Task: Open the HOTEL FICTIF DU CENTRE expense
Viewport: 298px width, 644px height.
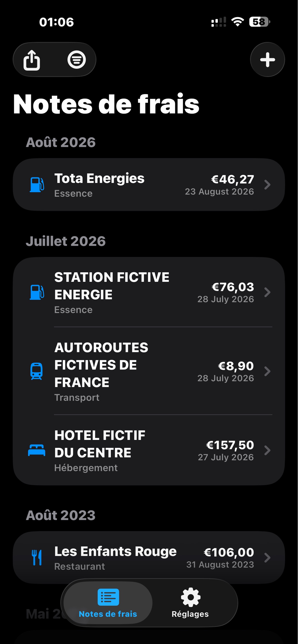Action: [149, 450]
